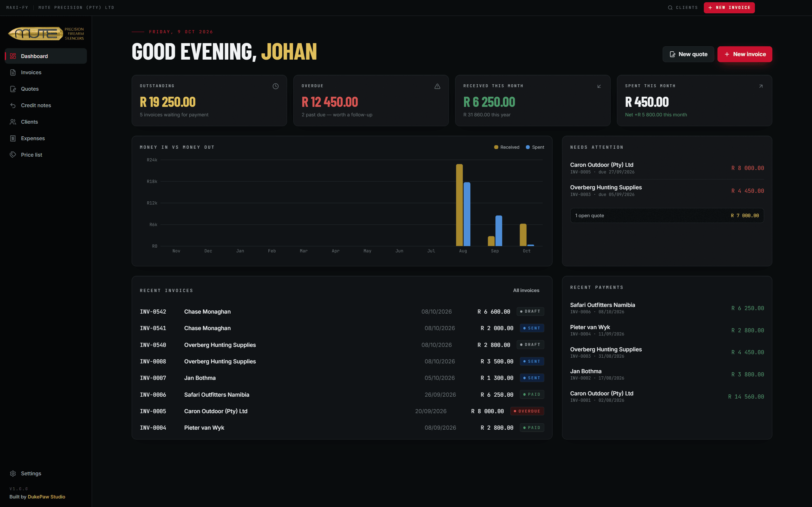Screen dimensions: 812x507
Task: Click the Quotes pencil icon in sidebar
Action: click(x=13, y=89)
